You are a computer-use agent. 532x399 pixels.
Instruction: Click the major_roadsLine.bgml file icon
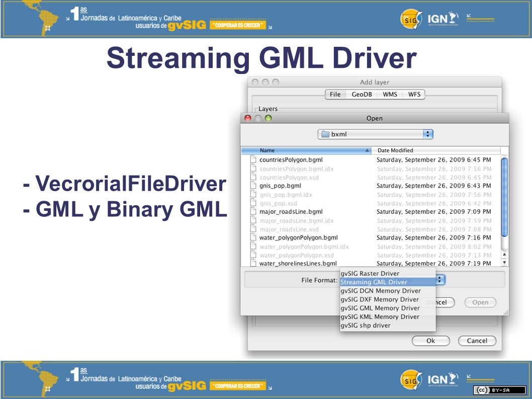pos(253,211)
